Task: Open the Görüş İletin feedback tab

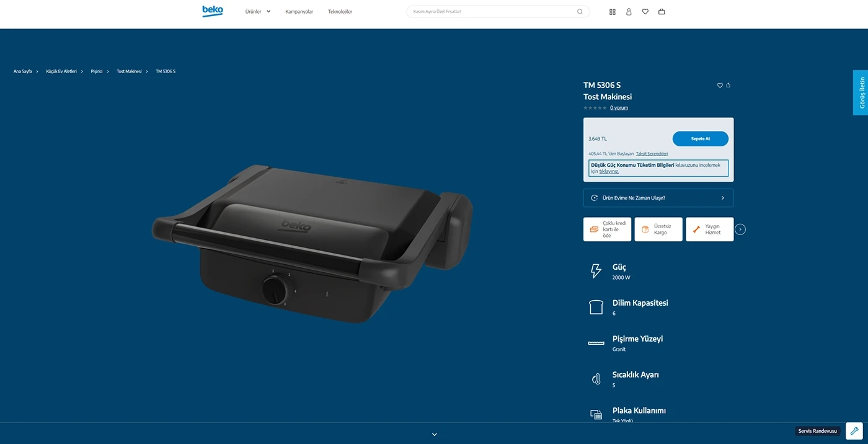Action: pyautogui.click(x=861, y=92)
